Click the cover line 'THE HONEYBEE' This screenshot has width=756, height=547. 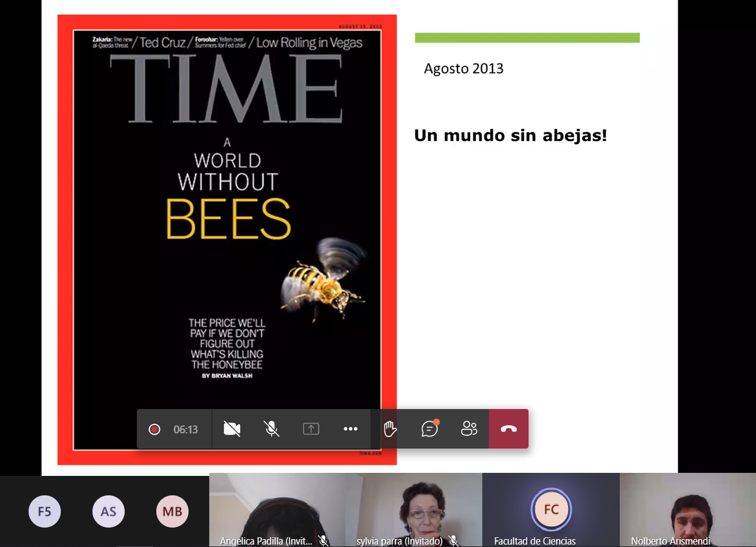coord(227,365)
